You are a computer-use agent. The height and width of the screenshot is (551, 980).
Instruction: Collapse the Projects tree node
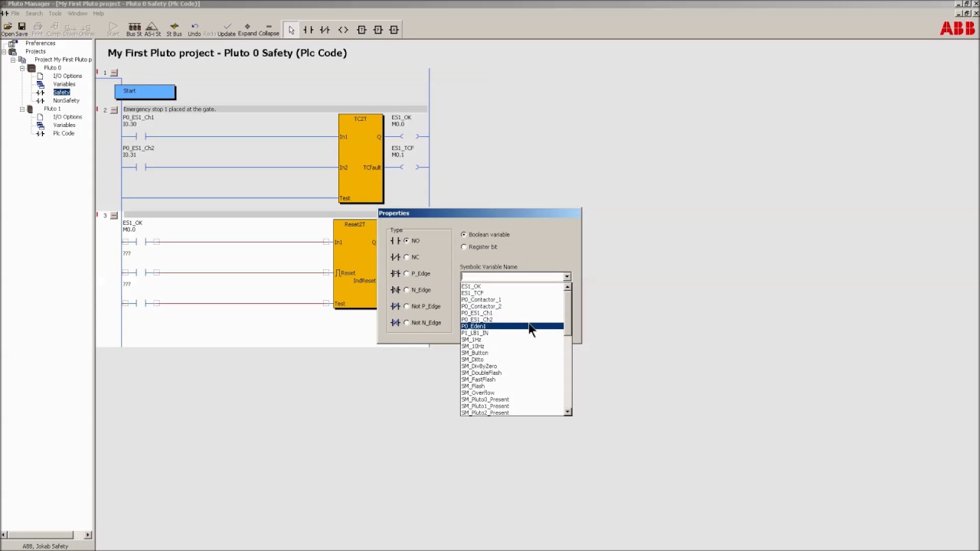(x=4, y=51)
